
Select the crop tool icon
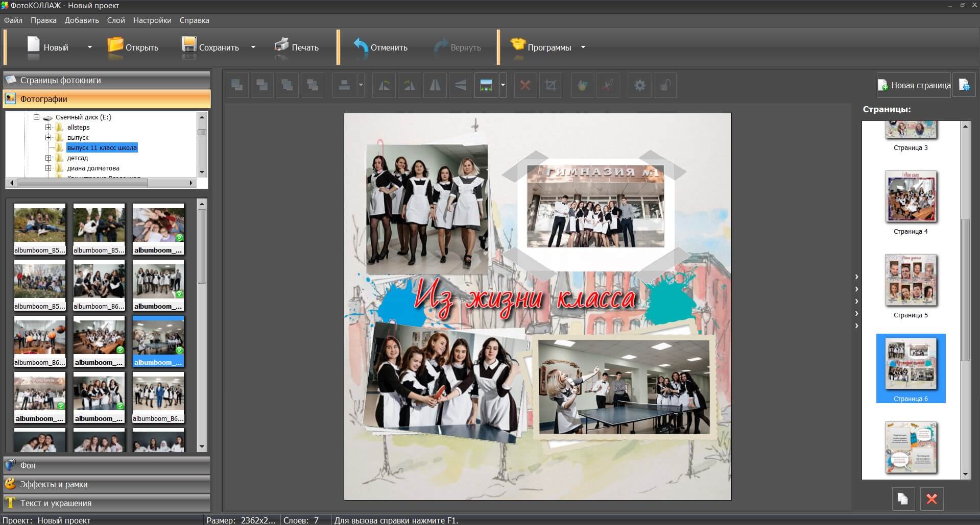coord(551,85)
